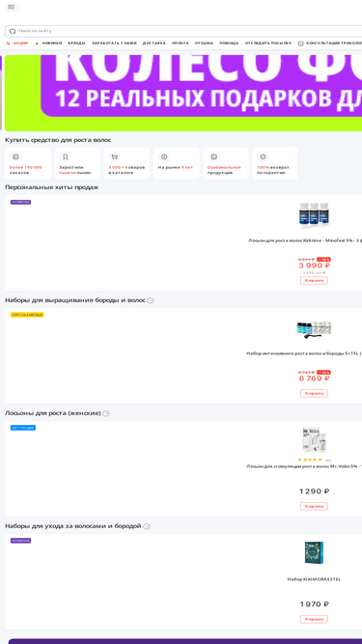
Task: Click the 8 769 ₽ price
Action: pos(315,378)
